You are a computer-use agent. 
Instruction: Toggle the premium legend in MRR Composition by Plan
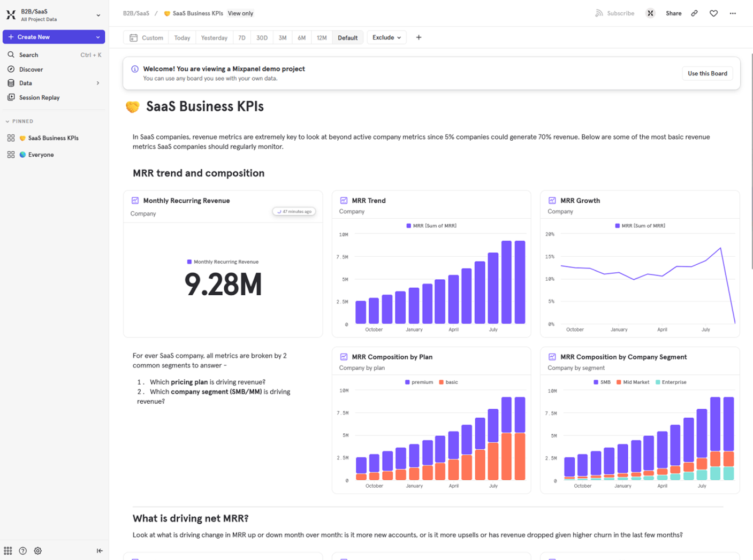[419, 382]
